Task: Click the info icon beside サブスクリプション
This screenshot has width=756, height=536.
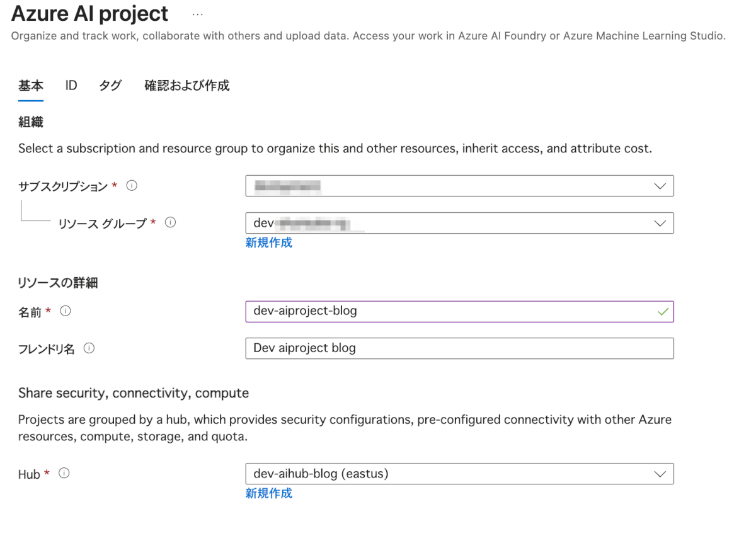Action: coord(132,186)
